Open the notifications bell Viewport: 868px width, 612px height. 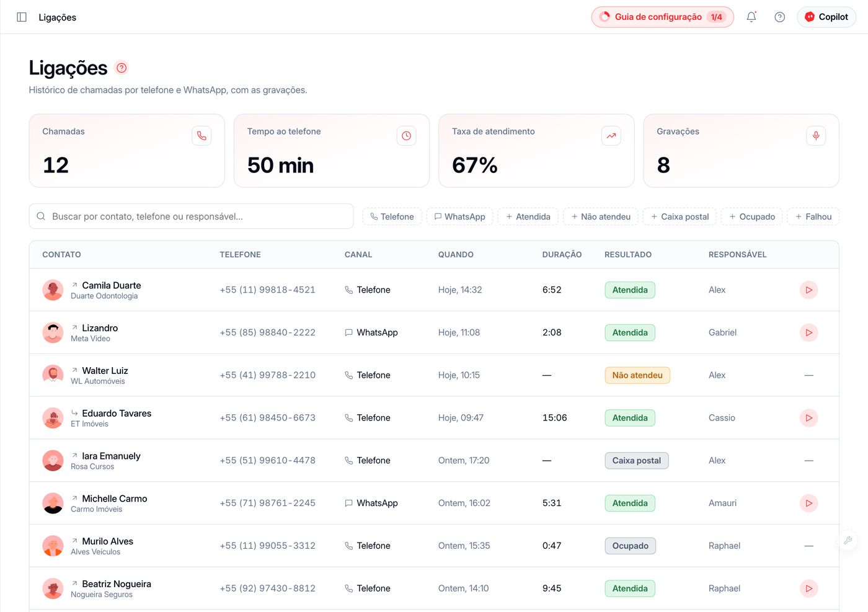pos(751,17)
